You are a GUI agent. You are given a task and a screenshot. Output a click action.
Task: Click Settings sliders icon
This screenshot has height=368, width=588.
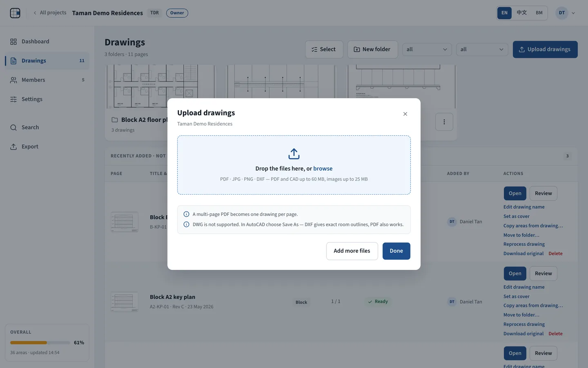point(13,99)
